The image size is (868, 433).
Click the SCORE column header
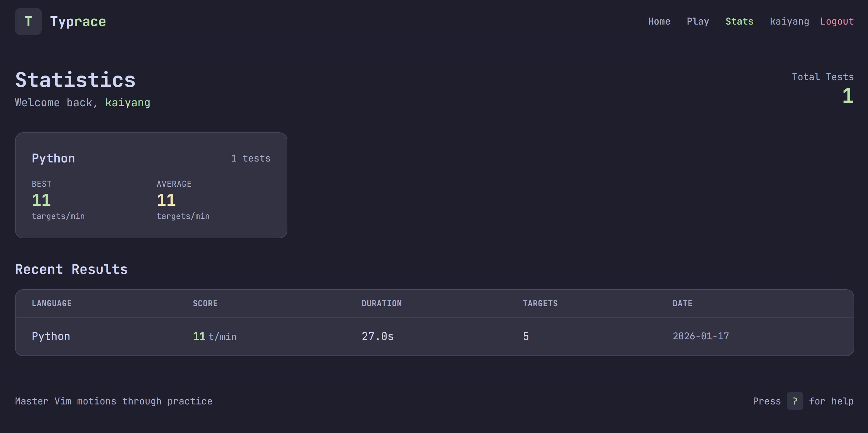[x=205, y=303]
